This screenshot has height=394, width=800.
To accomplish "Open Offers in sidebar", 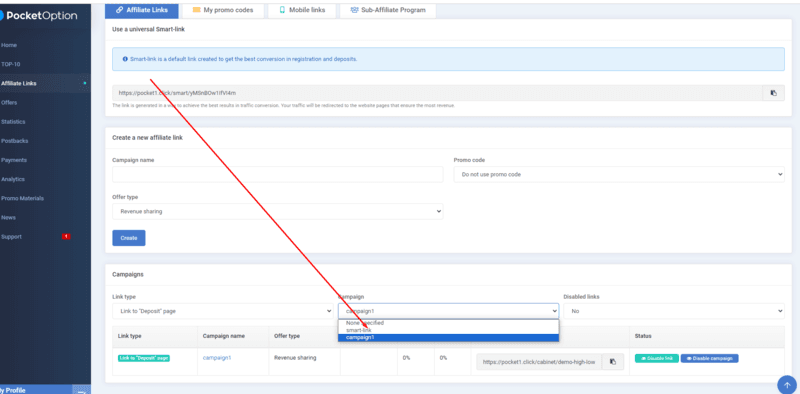I will tap(9, 103).
